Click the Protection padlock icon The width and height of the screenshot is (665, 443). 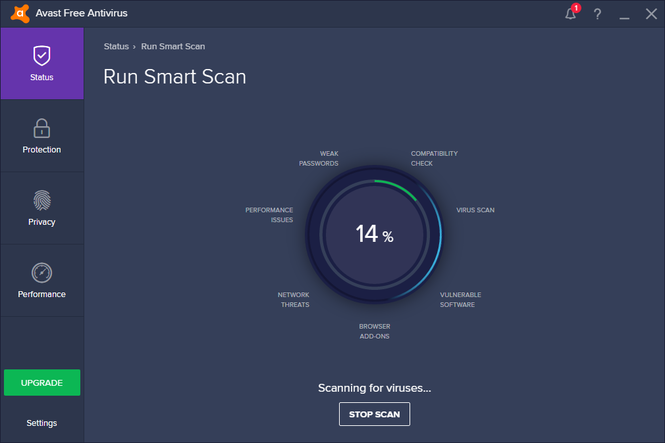pos(42,128)
